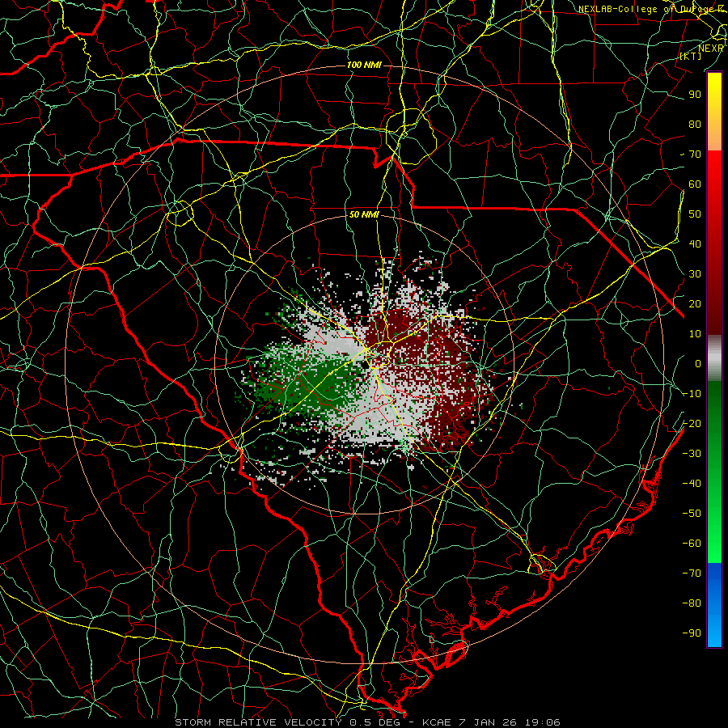The height and width of the screenshot is (728, 728).
Task: Click the KT units label above color bar
Action: [x=691, y=56]
